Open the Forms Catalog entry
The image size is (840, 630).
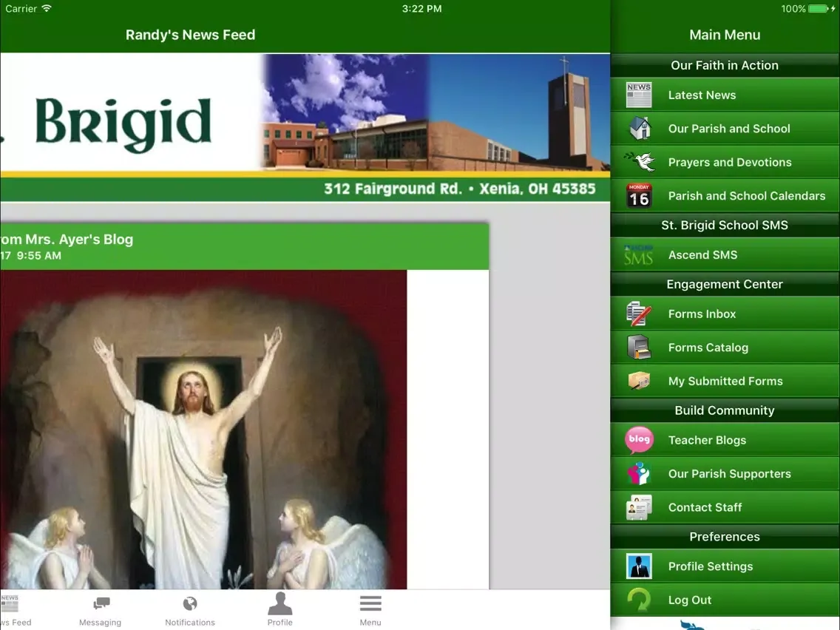pos(725,347)
